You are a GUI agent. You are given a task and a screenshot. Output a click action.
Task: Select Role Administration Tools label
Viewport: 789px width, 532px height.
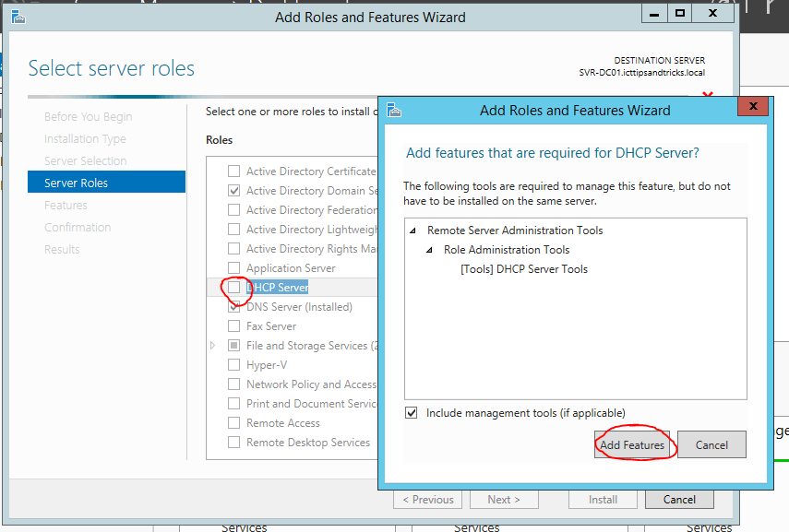pyautogui.click(x=507, y=250)
